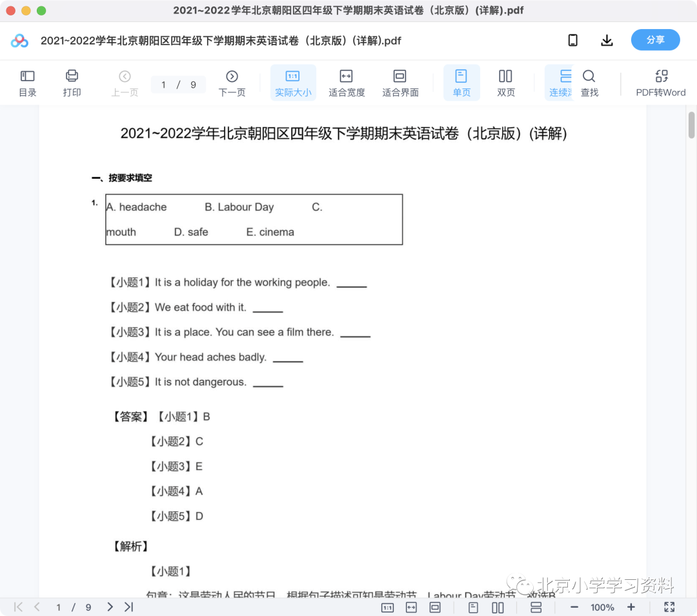Image resolution: width=697 pixels, height=616 pixels.
Task: Click bottom bar continuous scroll icon
Action: [536, 607]
